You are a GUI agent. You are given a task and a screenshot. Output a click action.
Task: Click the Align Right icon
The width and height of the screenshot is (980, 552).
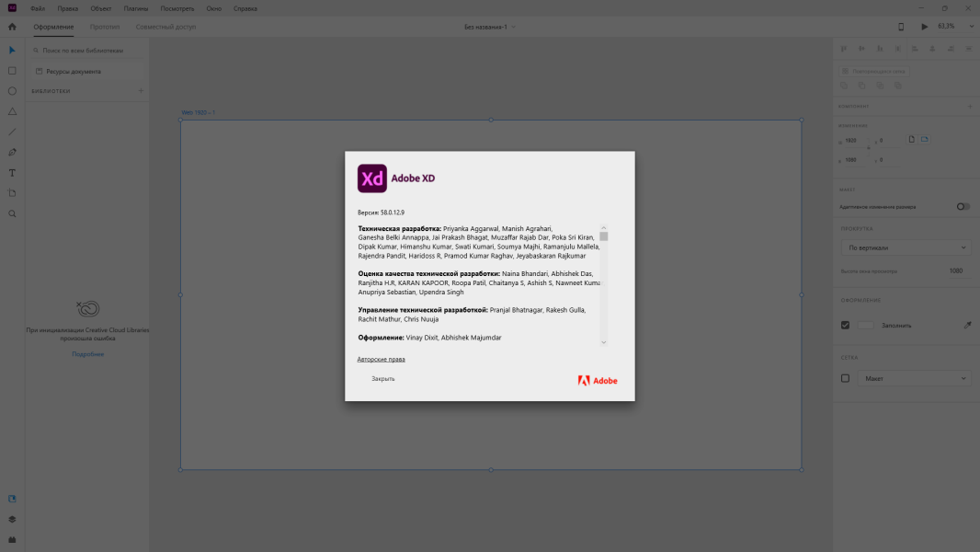point(951,49)
